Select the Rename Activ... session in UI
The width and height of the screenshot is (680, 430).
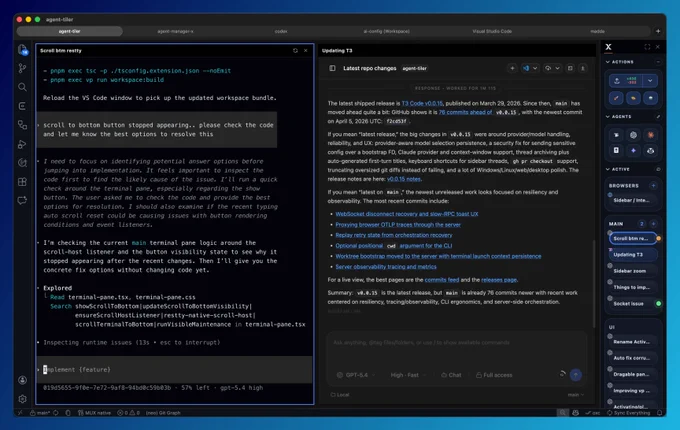click(x=633, y=342)
